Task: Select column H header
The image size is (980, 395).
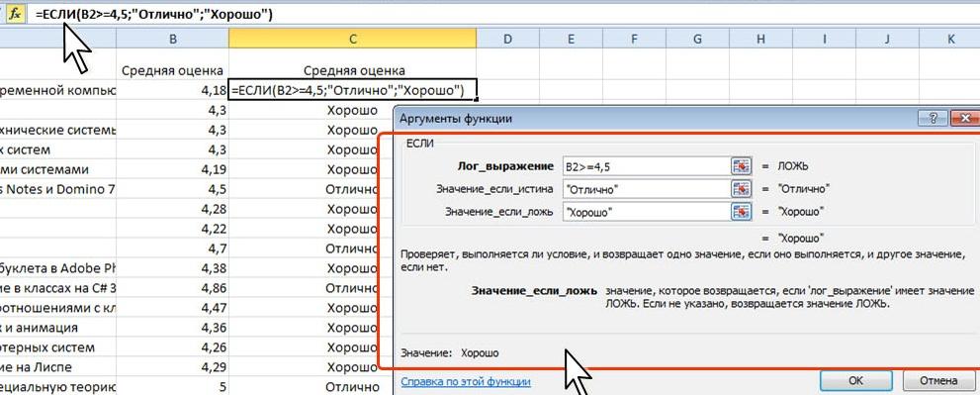Action: click(760, 39)
